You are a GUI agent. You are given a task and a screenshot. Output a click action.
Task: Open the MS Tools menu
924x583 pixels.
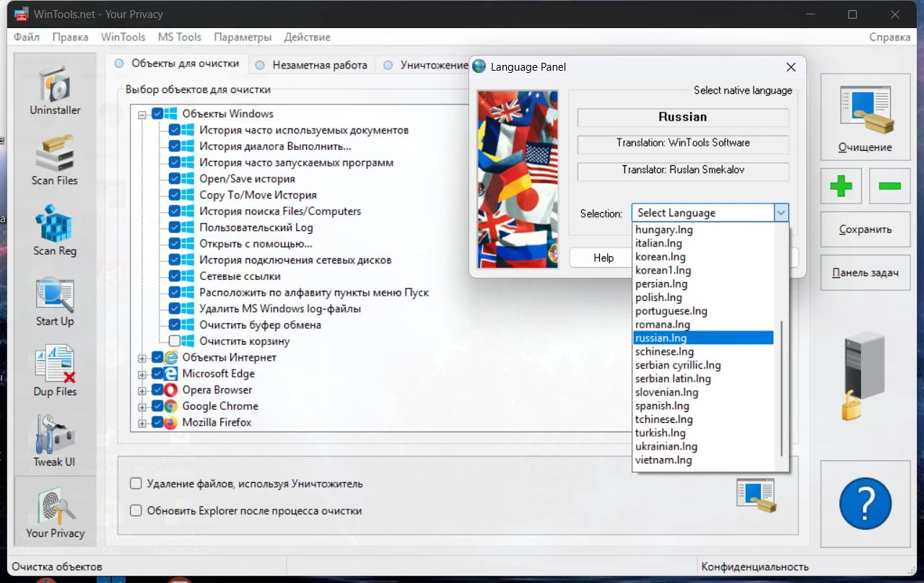tap(179, 37)
